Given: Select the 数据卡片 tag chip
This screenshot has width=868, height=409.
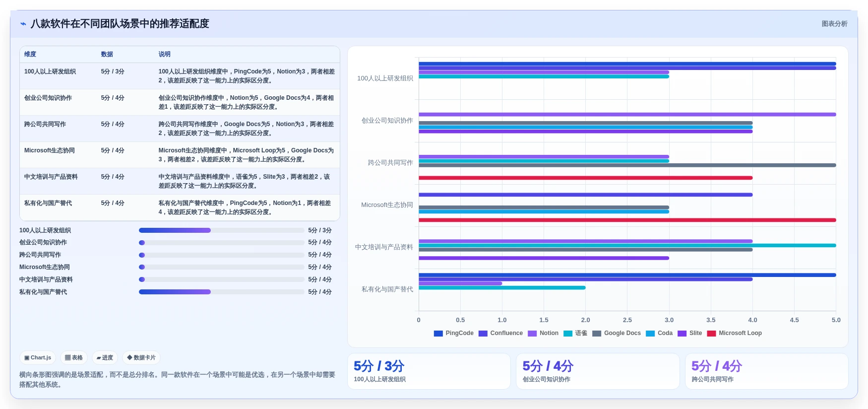Looking at the screenshot, I should (x=141, y=358).
